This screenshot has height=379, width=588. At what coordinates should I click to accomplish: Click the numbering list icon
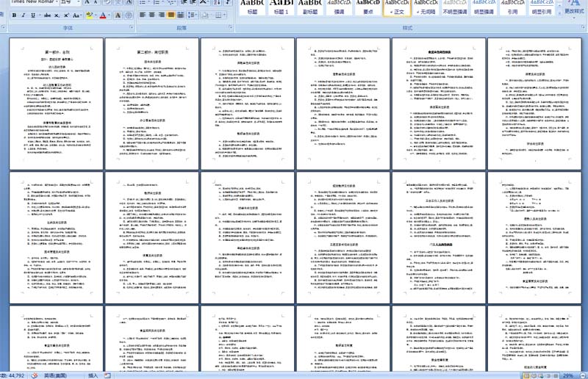[x=158, y=2]
